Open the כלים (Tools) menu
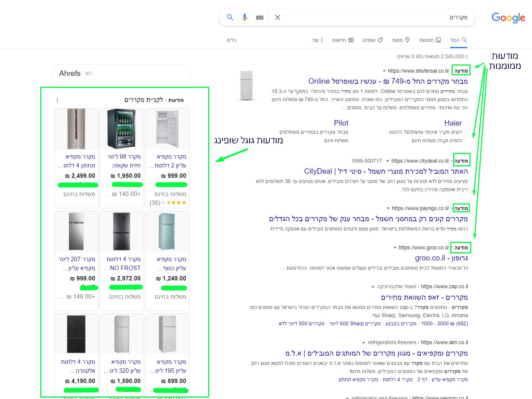 pos(231,40)
